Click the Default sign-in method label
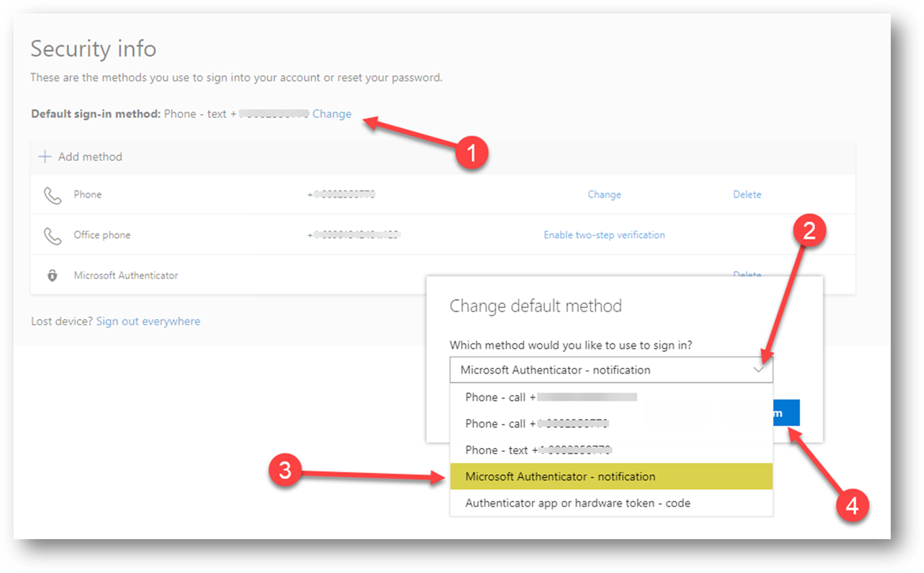Image resolution: width=924 pixels, height=573 pixels. click(x=96, y=114)
